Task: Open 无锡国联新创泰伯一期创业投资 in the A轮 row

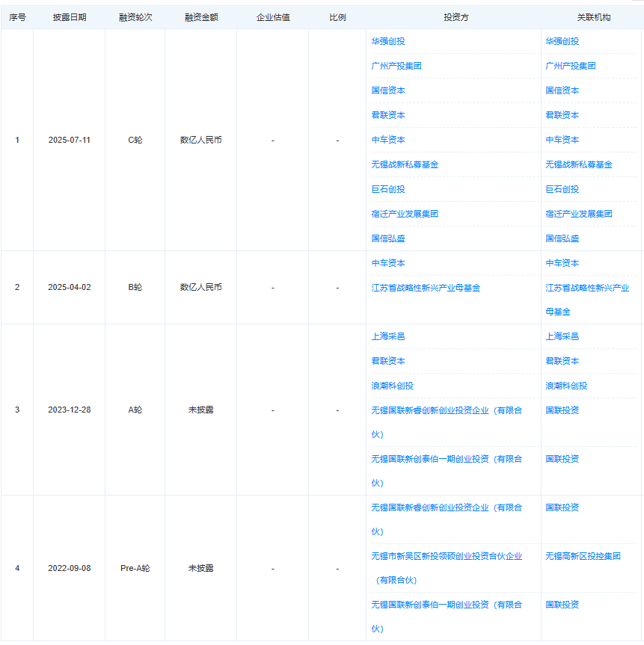Action: (447, 471)
